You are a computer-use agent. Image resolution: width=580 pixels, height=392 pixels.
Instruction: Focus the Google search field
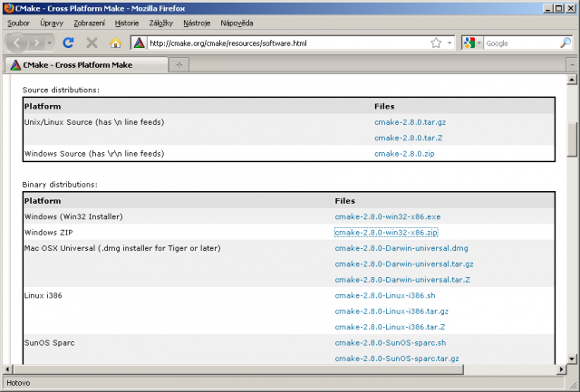coord(522,43)
